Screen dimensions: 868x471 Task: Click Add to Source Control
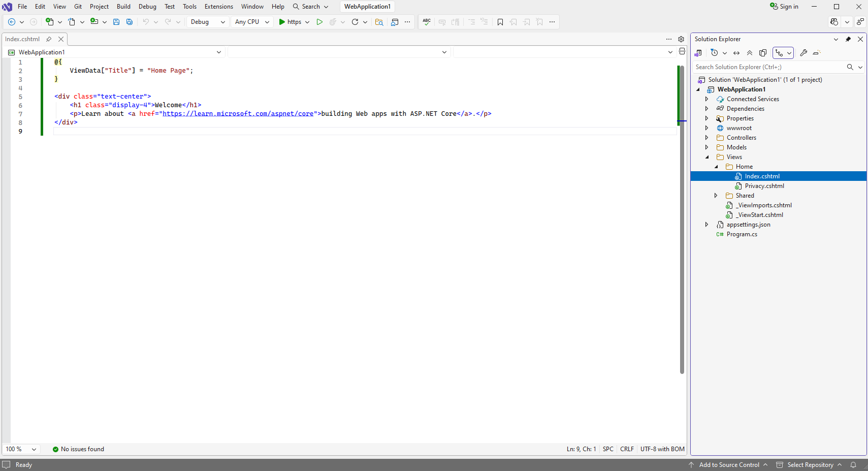pos(729,465)
